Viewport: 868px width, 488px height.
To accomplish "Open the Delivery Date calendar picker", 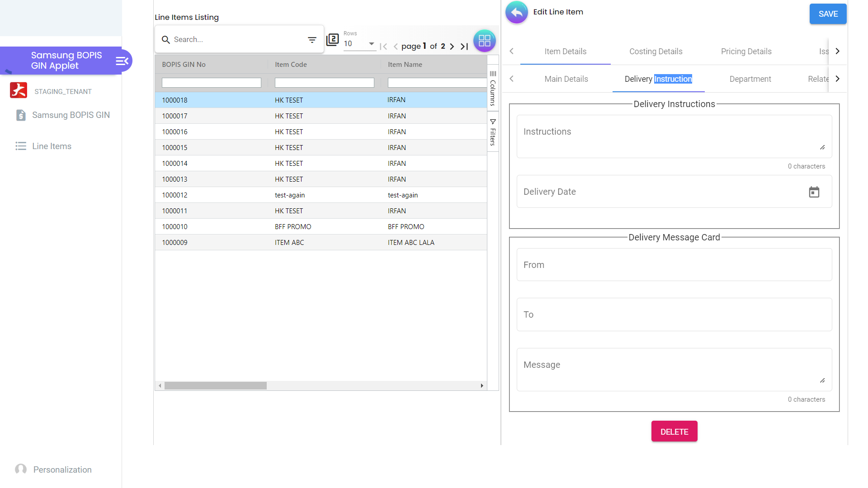I will (814, 192).
